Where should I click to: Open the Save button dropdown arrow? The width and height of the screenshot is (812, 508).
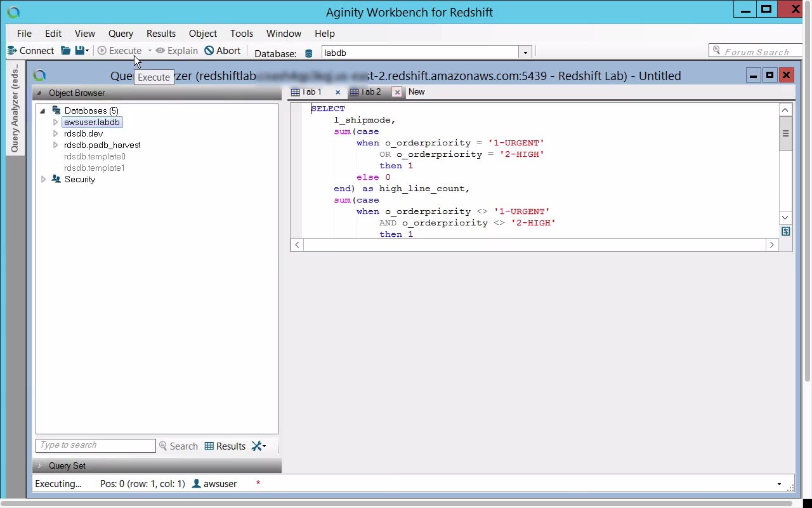pyautogui.click(x=87, y=51)
